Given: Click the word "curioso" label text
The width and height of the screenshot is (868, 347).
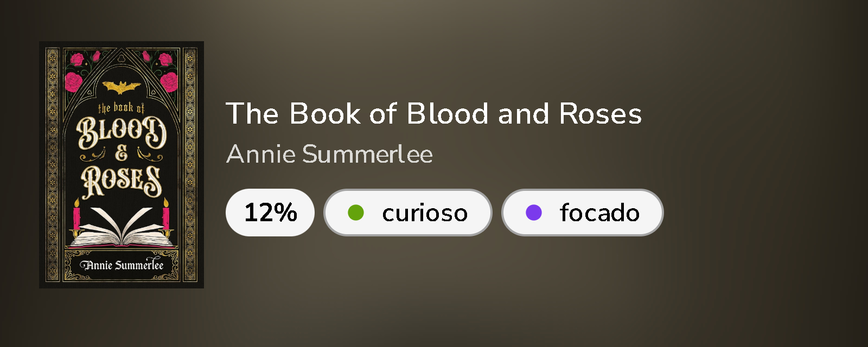Looking at the screenshot, I should tap(425, 213).
